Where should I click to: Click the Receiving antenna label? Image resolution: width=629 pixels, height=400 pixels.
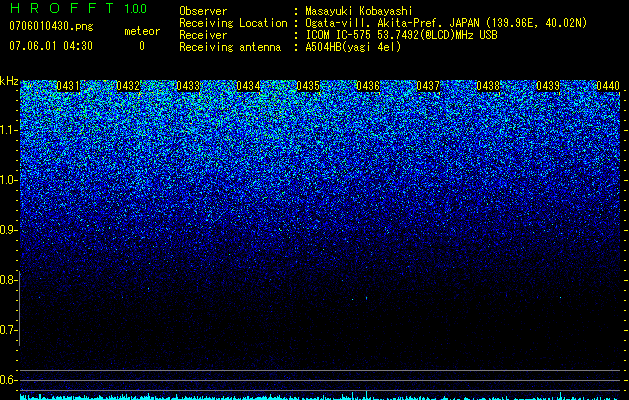[230, 47]
